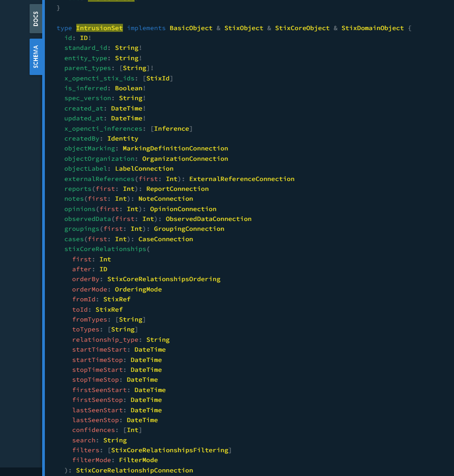Click the MarkingDefinitionConnection type

175,149
